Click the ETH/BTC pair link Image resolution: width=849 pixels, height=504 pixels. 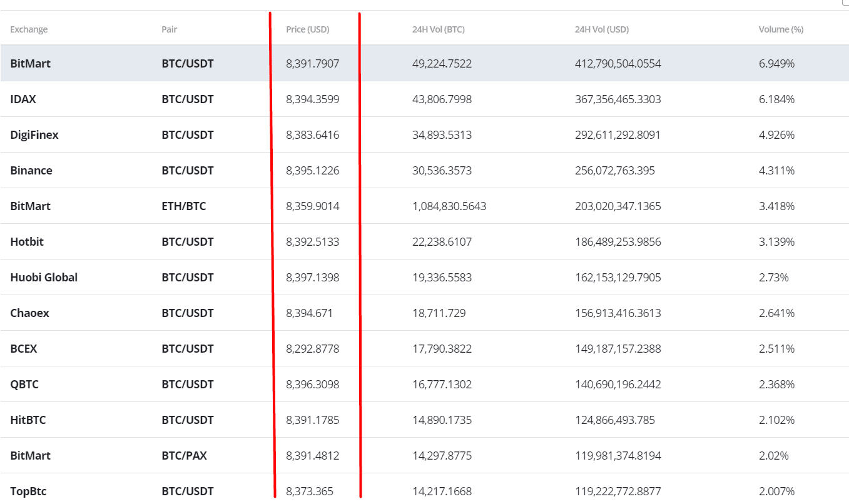183,206
